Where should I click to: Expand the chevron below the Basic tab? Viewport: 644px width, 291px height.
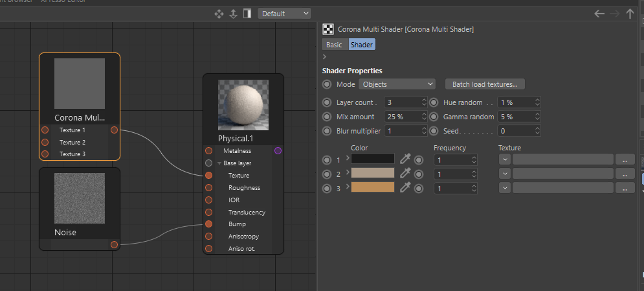click(x=324, y=57)
